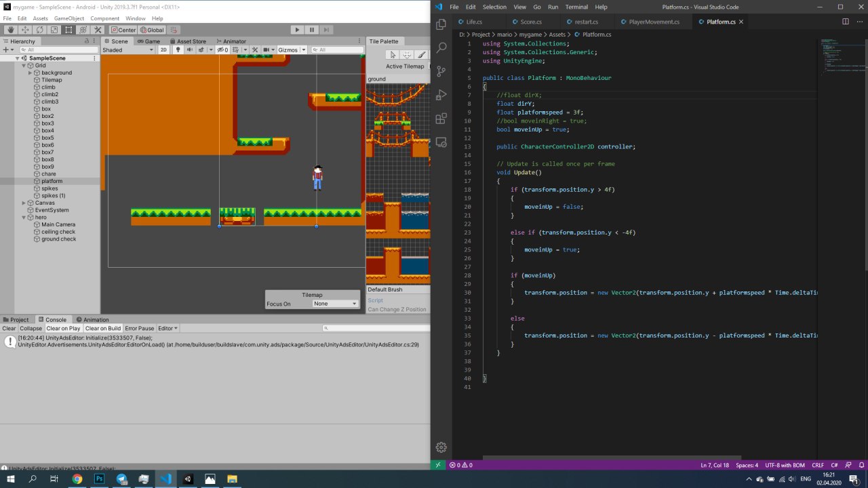The width and height of the screenshot is (868, 488).
Task: Toggle scene audio speaker icon
Action: pyautogui.click(x=189, y=49)
